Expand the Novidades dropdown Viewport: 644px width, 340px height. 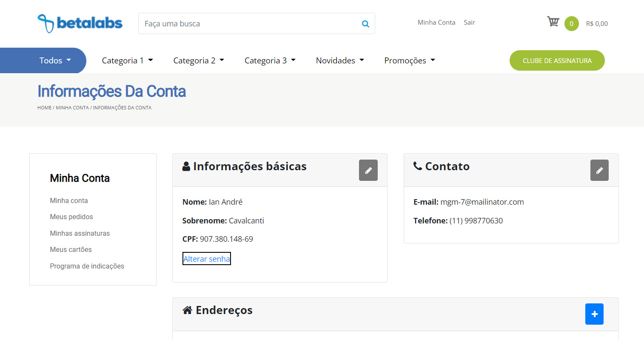(x=340, y=60)
